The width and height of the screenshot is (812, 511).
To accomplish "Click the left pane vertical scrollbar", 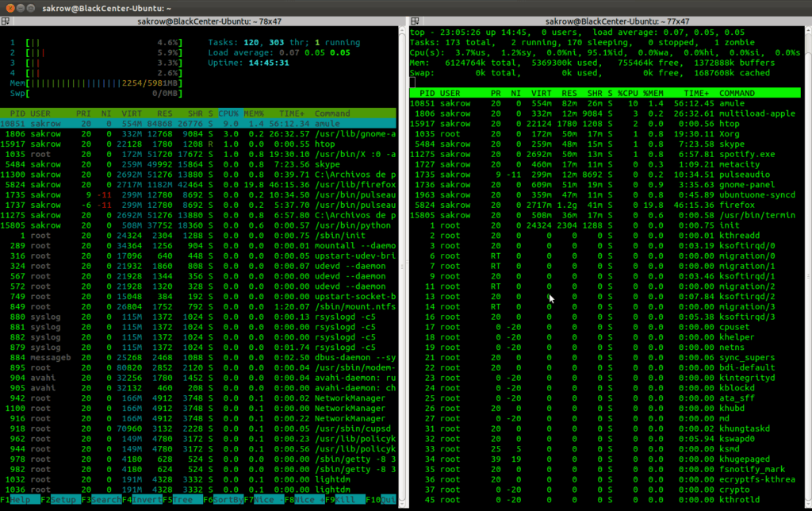I will (402, 267).
